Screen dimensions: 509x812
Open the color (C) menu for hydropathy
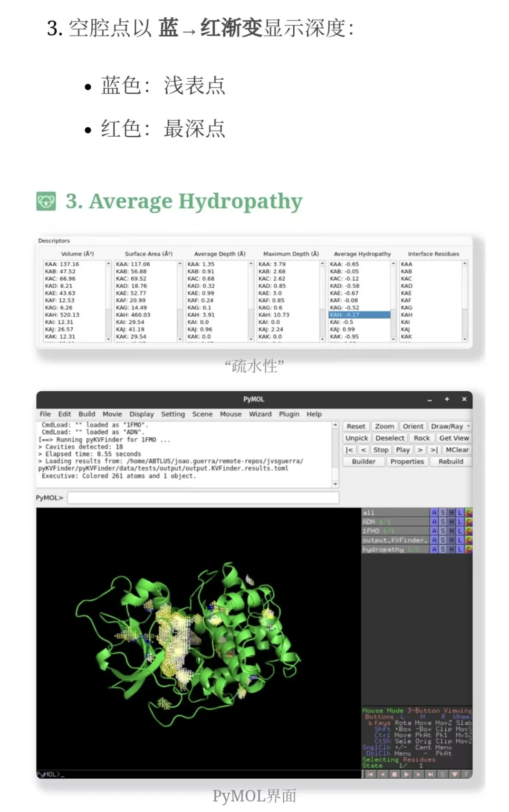[x=469, y=549]
